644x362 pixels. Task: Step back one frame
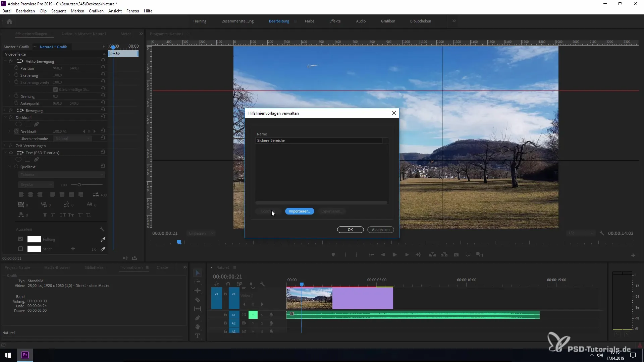(383, 255)
